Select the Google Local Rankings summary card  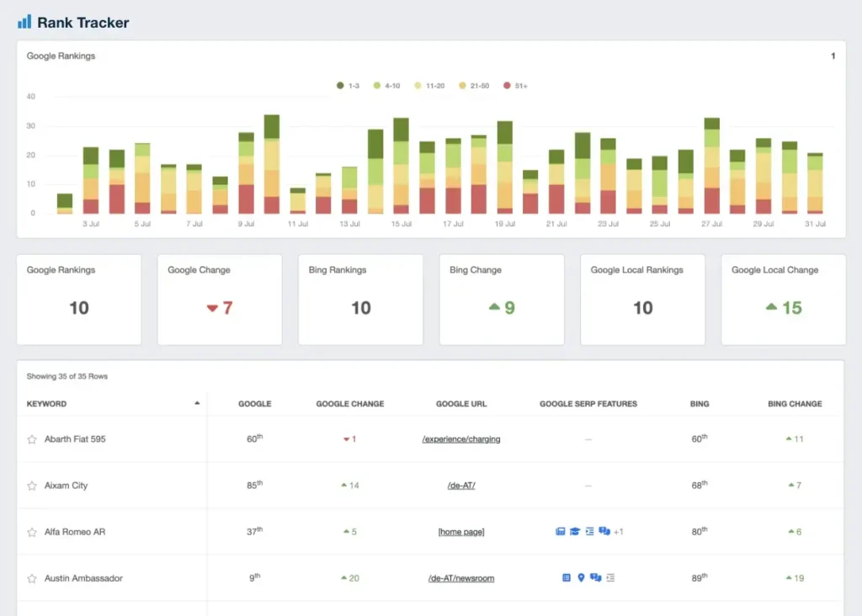(x=642, y=299)
